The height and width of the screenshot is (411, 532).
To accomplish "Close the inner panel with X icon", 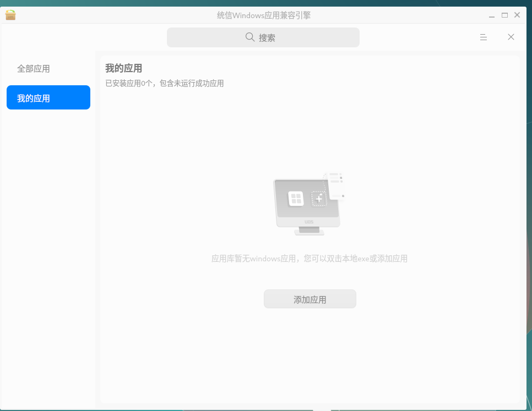I will pyautogui.click(x=511, y=37).
